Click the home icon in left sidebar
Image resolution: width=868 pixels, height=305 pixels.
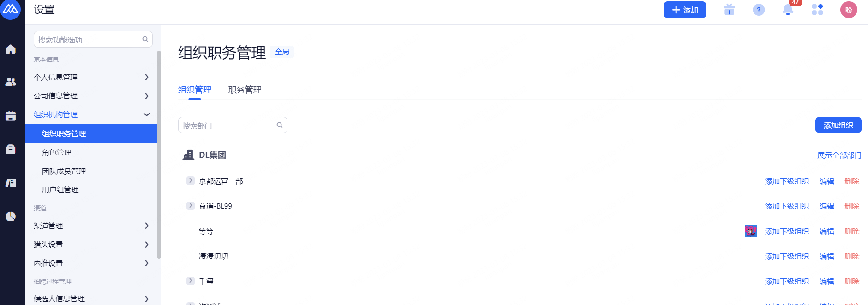tap(11, 49)
